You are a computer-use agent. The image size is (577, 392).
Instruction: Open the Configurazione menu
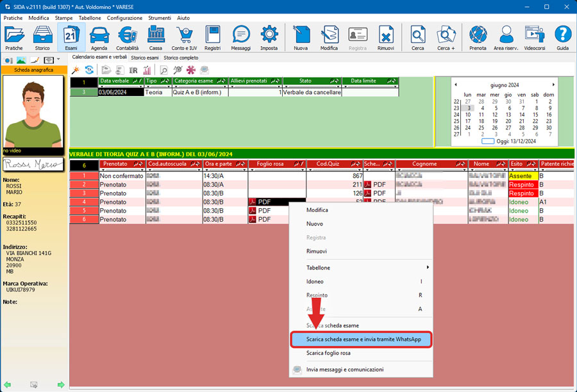(x=124, y=18)
